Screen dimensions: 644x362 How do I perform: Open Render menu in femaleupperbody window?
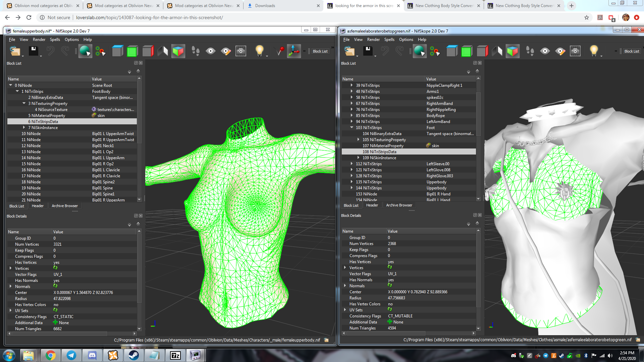click(x=39, y=40)
